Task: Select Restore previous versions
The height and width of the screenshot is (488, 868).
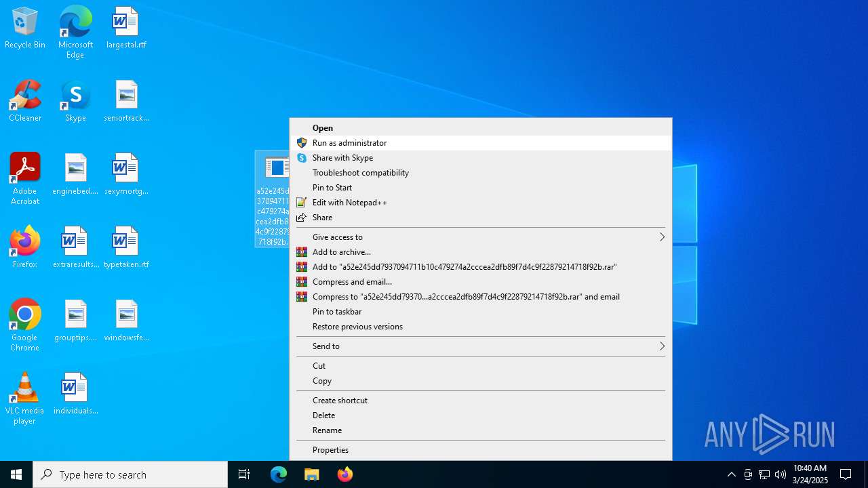Action: click(481, 327)
